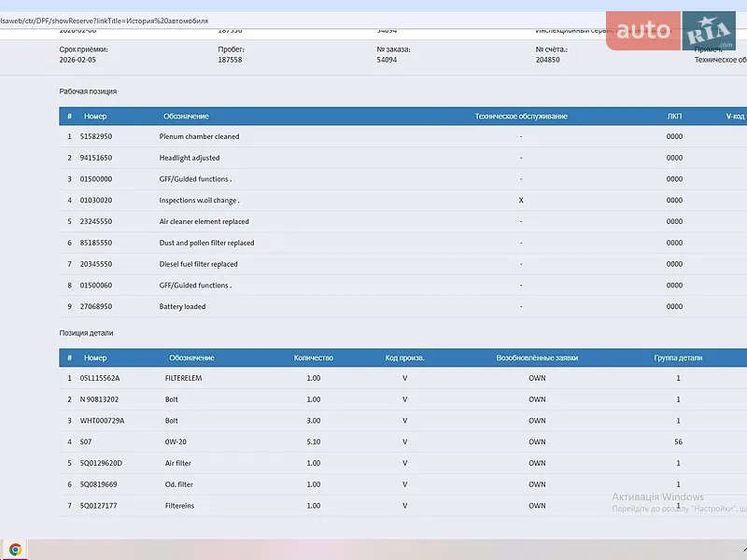Click the Количество header in parts table

(x=314, y=357)
